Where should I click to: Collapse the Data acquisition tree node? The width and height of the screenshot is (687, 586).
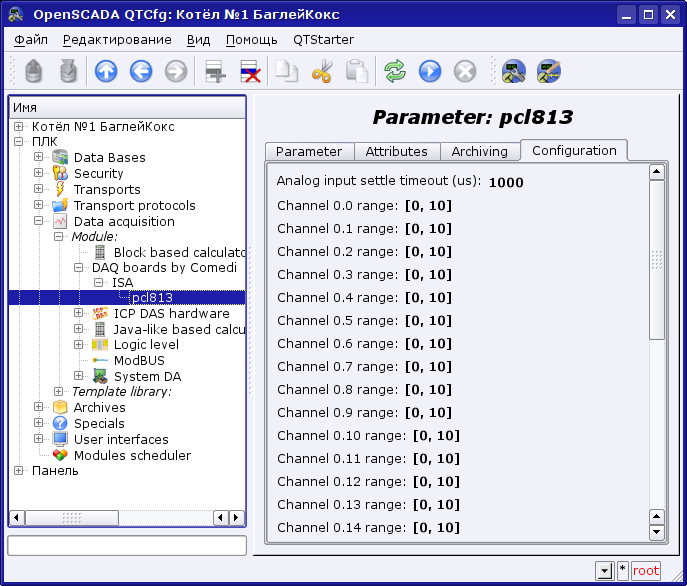38,221
